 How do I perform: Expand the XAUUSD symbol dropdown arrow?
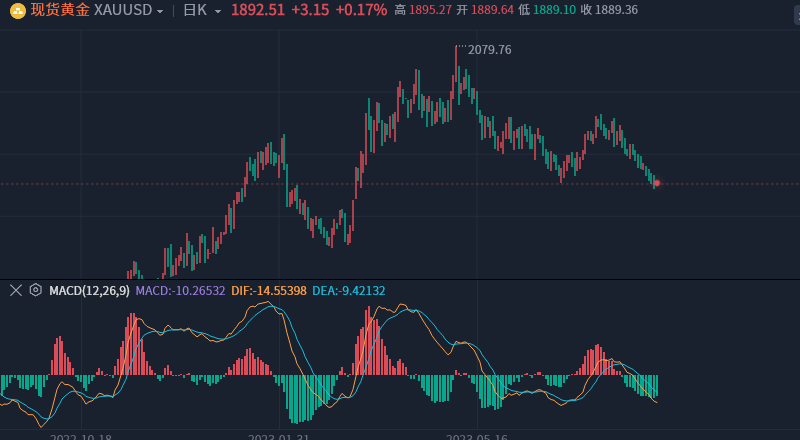point(160,11)
